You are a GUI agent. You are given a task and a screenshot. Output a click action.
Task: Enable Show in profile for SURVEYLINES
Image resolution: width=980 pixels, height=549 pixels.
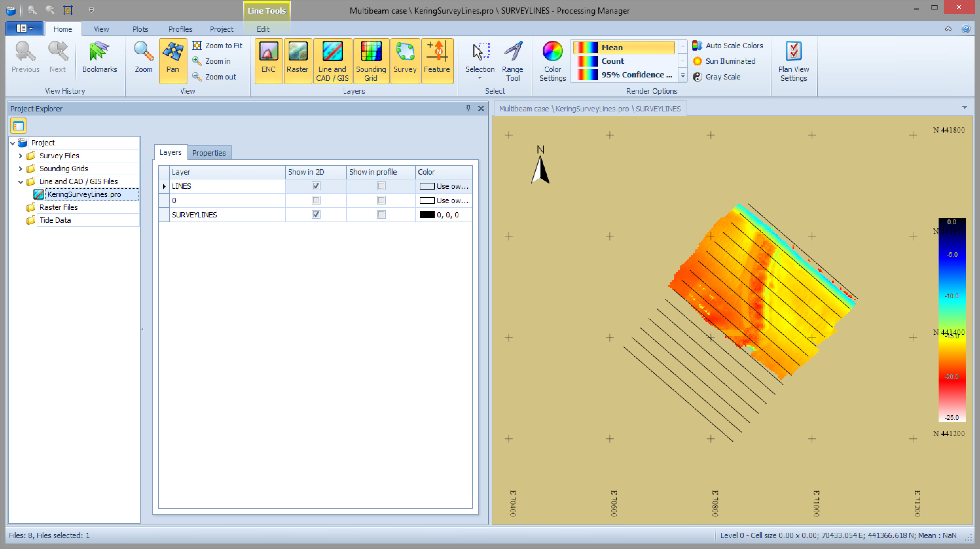pyautogui.click(x=381, y=214)
